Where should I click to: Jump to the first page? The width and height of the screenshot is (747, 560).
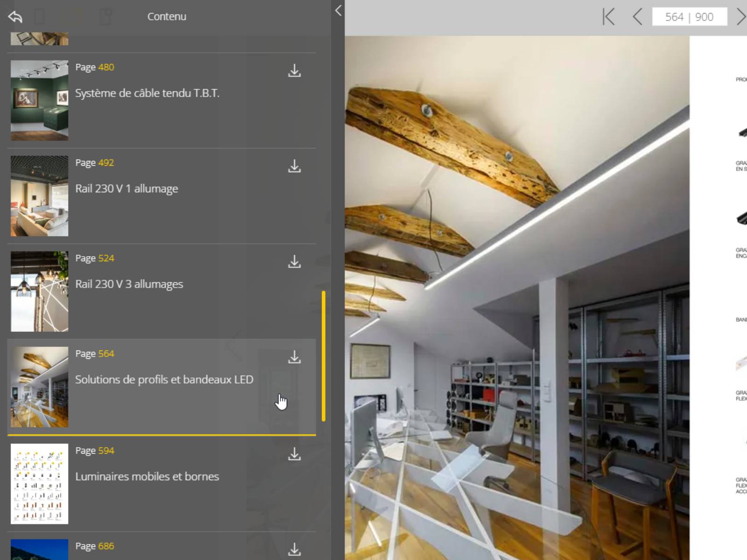tap(608, 17)
